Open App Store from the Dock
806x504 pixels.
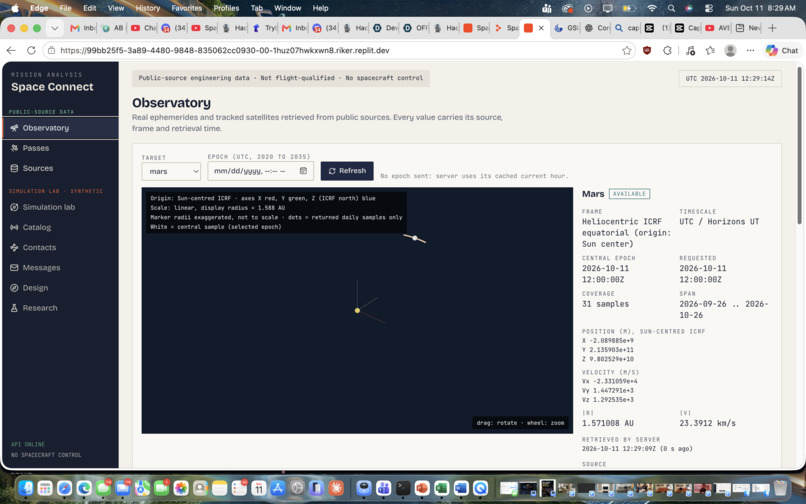(278, 488)
